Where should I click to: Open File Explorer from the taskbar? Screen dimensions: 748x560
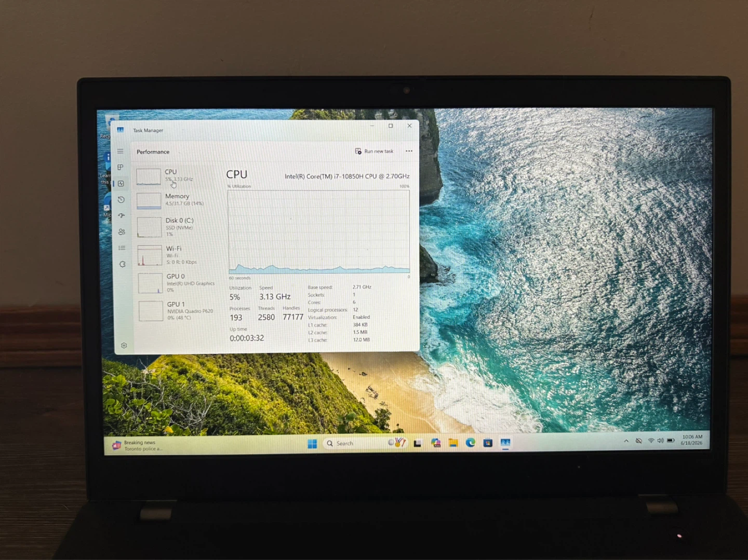click(453, 443)
